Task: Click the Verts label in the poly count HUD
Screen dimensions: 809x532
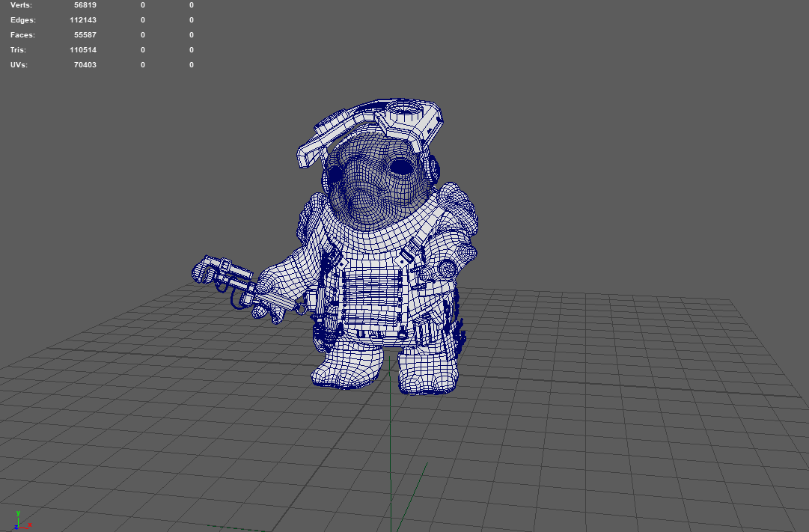Action: (21, 5)
